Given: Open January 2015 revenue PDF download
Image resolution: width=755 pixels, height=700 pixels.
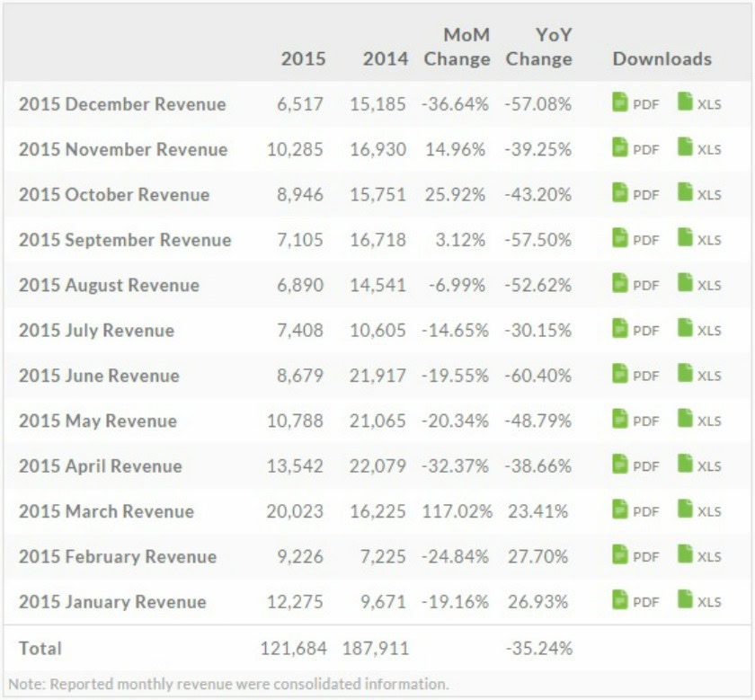Looking at the screenshot, I should point(635,602).
